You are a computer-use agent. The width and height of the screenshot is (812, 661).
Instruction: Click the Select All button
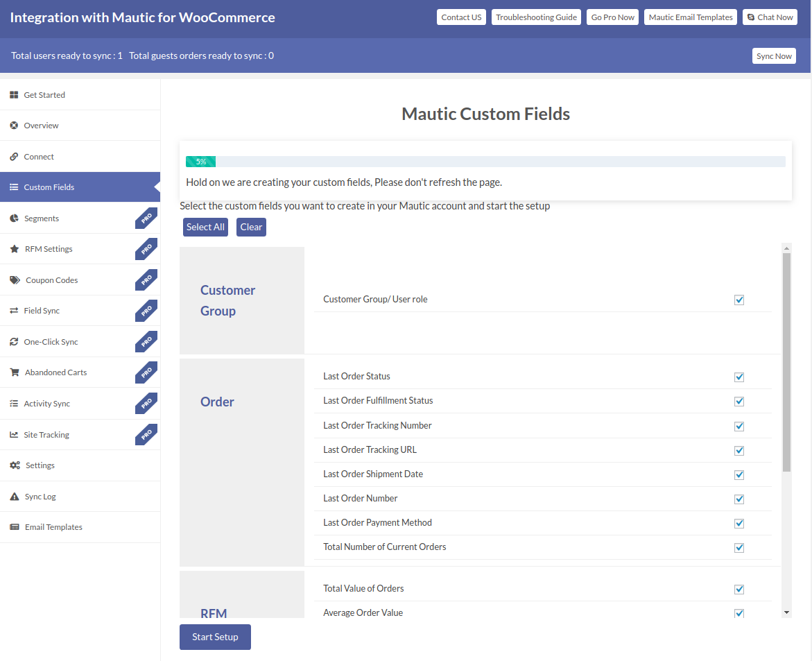pos(205,227)
